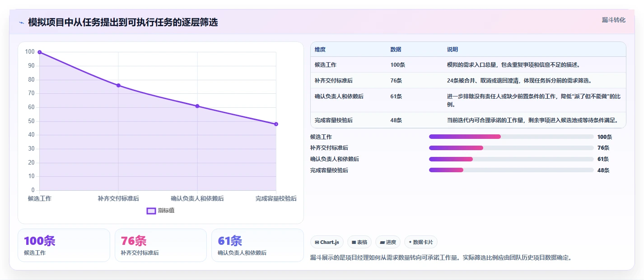Open the 61条 确认负责人和依赖后 data card
Image resolution: width=644 pixels, height=280 pixels.
point(257,245)
